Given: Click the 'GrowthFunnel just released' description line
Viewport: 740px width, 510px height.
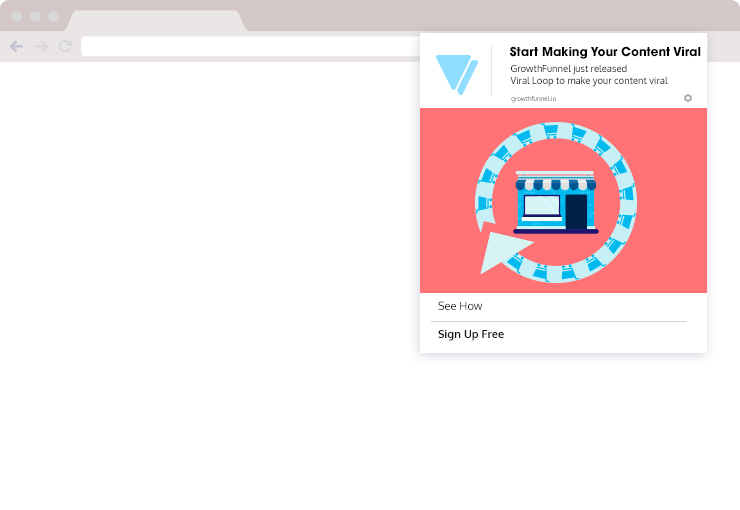Looking at the screenshot, I should click(568, 69).
